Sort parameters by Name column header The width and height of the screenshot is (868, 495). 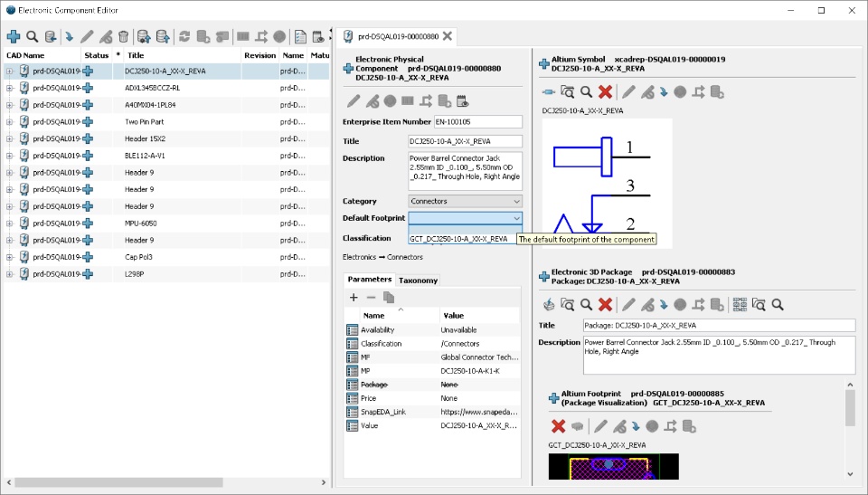[399, 316]
